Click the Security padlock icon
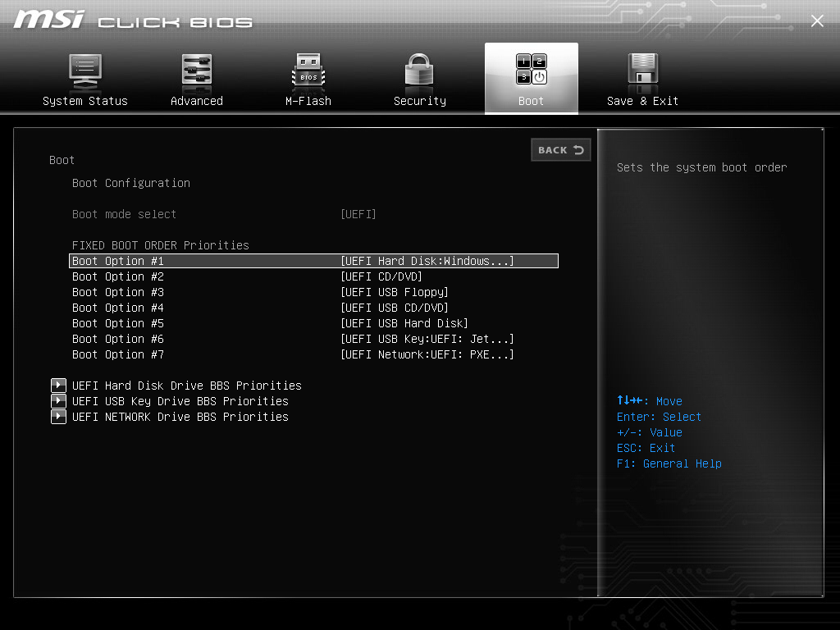Screen dimensions: 840x630 (419, 71)
